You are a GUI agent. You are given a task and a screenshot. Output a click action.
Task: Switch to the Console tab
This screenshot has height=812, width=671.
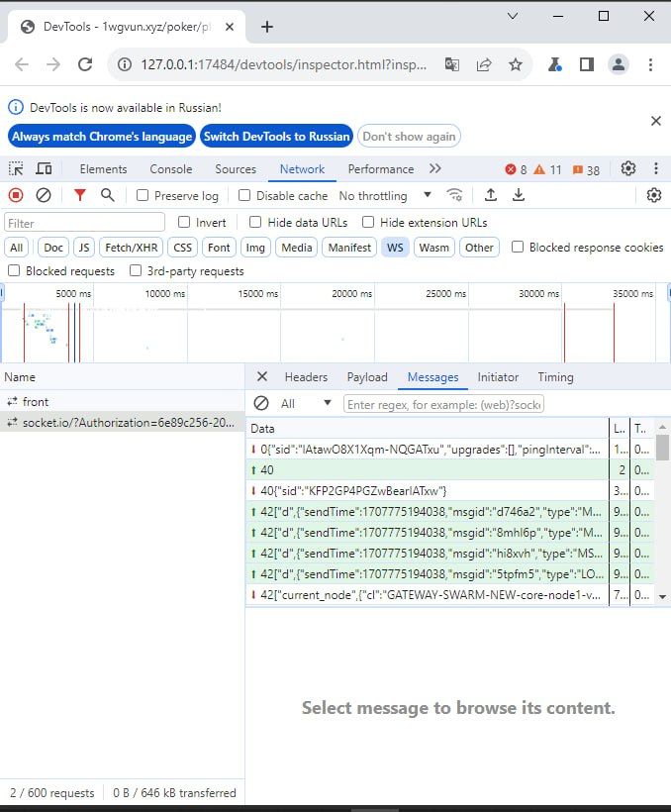[x=170, y=169]
